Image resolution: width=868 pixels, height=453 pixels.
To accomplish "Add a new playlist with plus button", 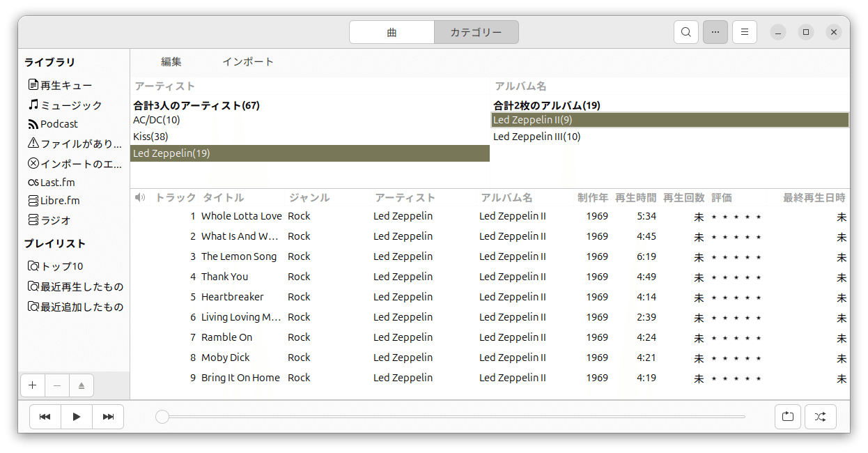I will (x=33, y=385).
